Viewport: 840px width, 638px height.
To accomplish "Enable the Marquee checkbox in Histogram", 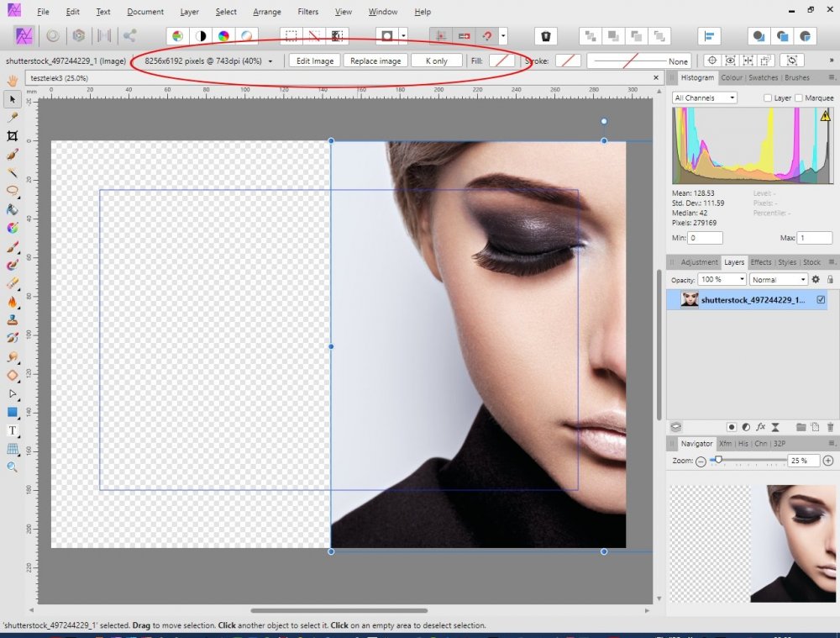I will coord(798,98).
